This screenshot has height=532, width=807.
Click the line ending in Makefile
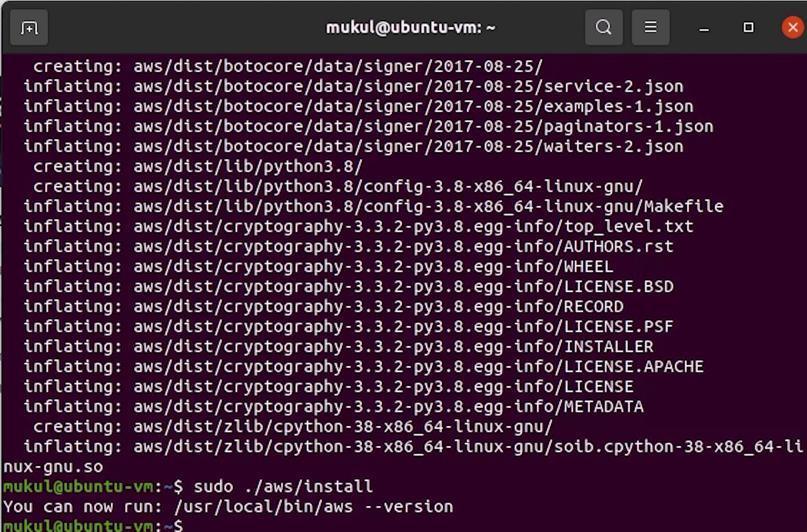[428, 206]
